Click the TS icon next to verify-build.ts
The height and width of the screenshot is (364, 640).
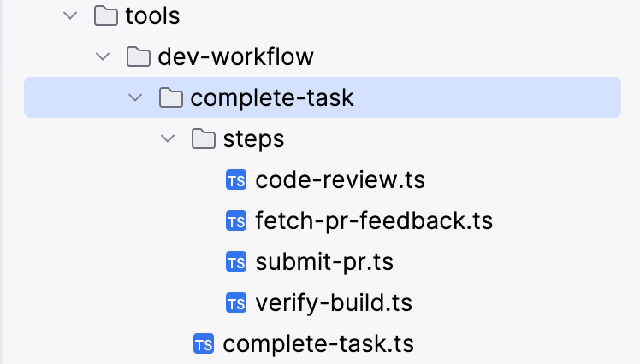(236, 302)
